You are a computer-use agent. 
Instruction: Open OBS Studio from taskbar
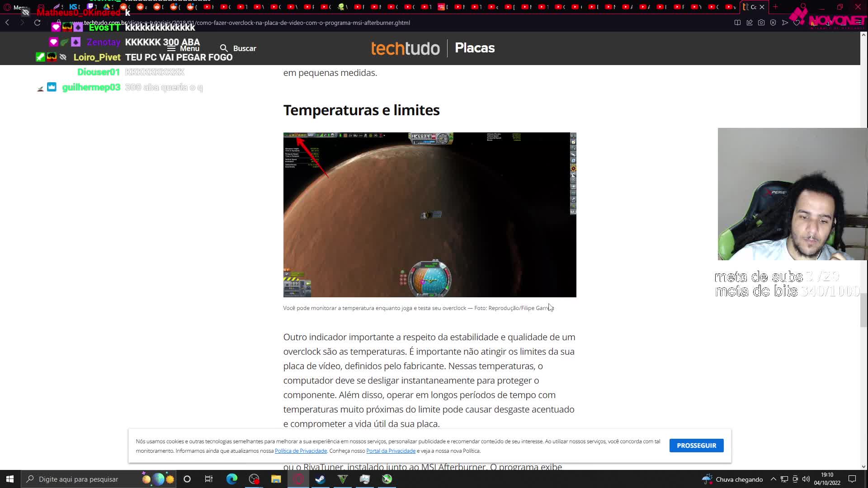(x=254, y=479)
